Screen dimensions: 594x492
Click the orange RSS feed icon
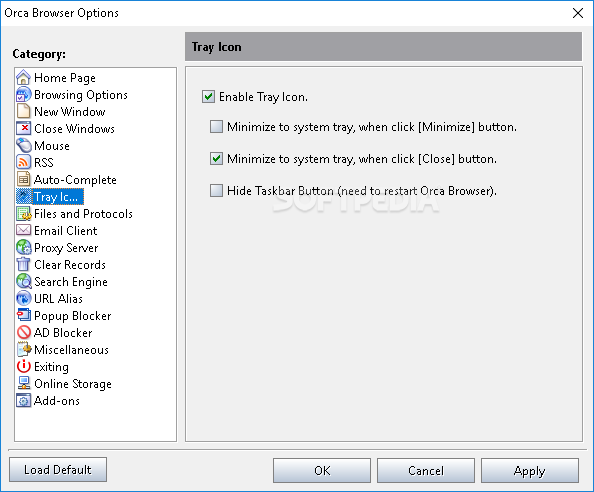pos(23,162)
